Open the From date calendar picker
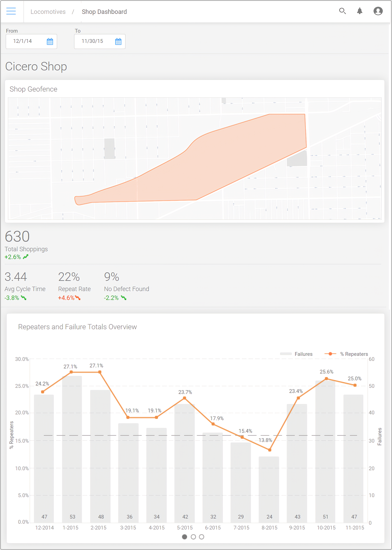 (50, 42)
